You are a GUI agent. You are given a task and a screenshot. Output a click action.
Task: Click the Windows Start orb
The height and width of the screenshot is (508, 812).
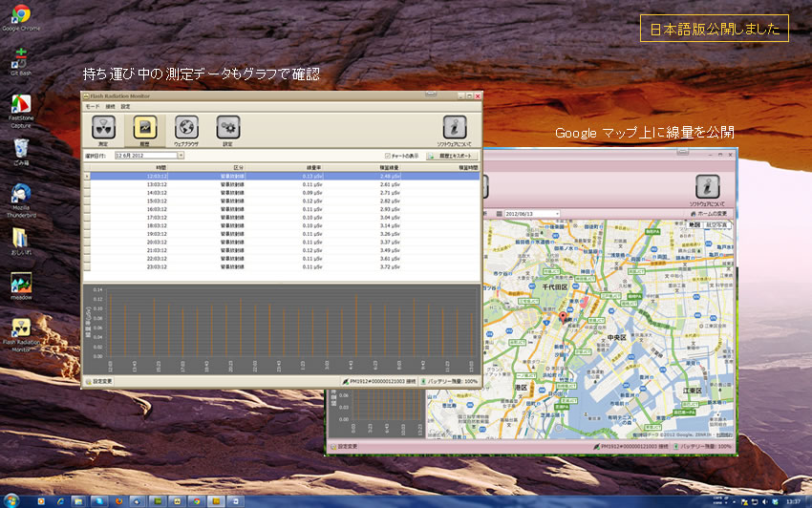pos(11,500)
